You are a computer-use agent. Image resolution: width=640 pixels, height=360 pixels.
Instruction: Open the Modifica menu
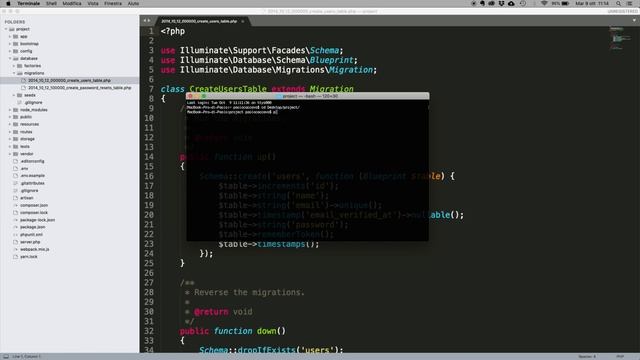pyautogui.click(x=72, y=3)
